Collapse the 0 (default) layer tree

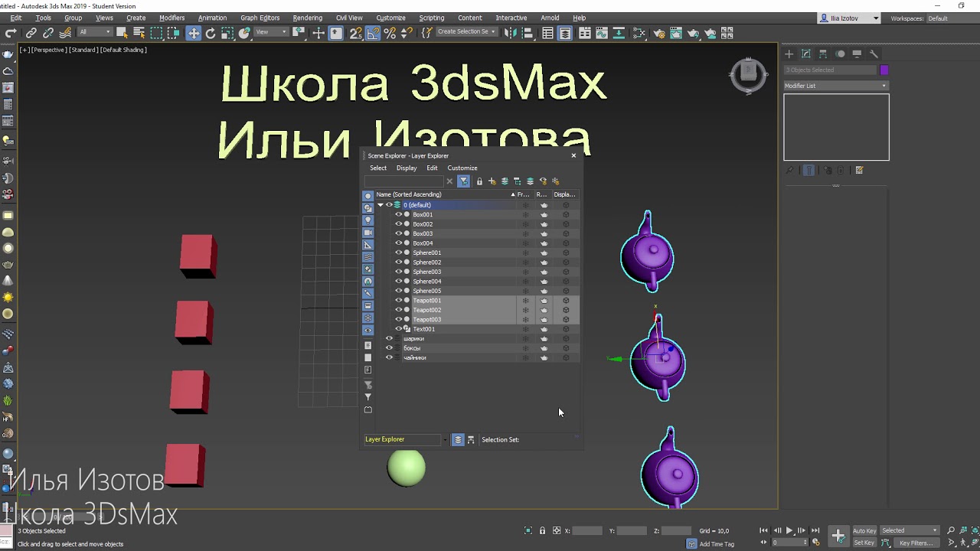381,205
